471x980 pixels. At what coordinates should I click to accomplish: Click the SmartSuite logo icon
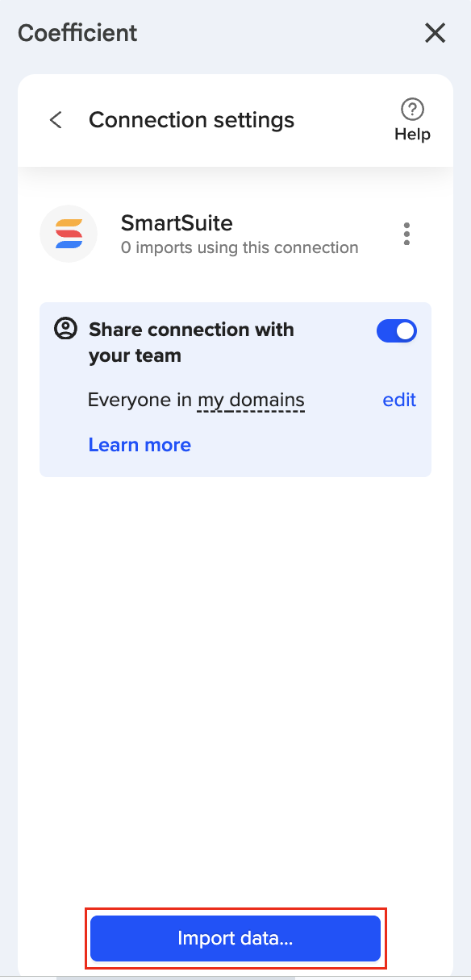(x=69, y=234)
